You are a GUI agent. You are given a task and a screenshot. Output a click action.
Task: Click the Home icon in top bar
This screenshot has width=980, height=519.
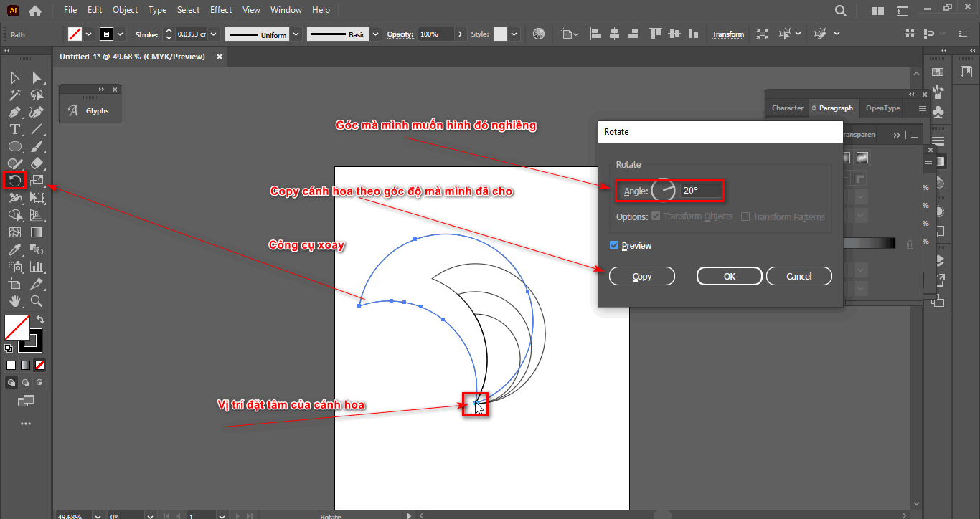click(x=34, y=11)
